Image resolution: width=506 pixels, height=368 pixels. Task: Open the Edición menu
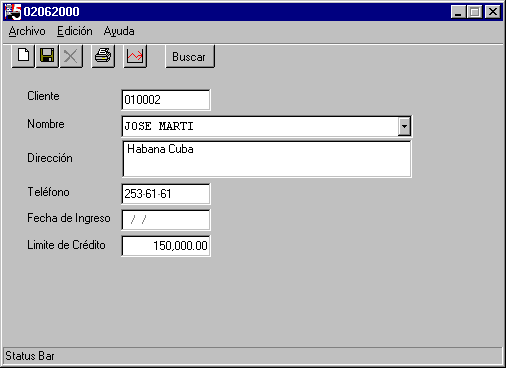click(75, 31)
